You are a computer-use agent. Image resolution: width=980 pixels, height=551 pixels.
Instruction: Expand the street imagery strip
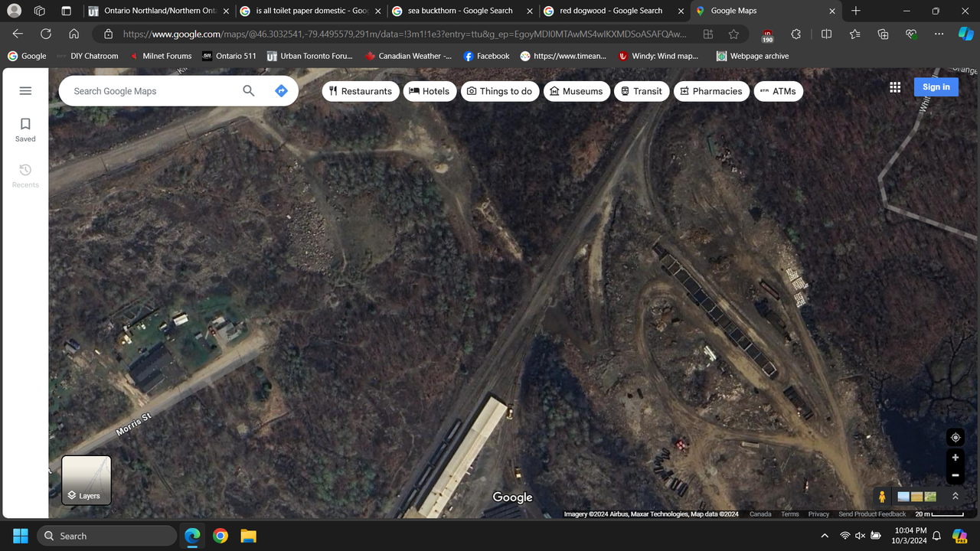(x=955, y=497)
